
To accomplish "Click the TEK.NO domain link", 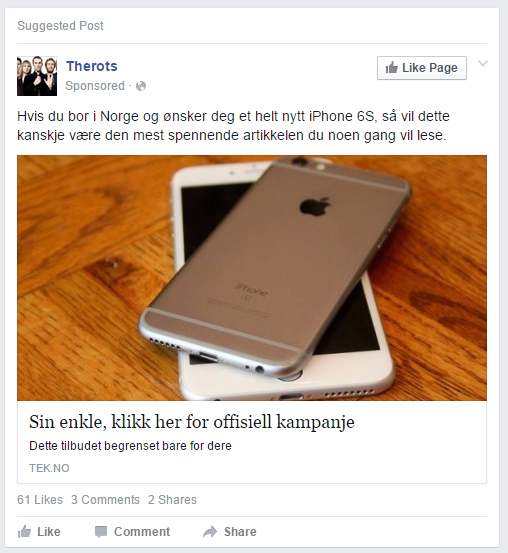I will 49,468.
